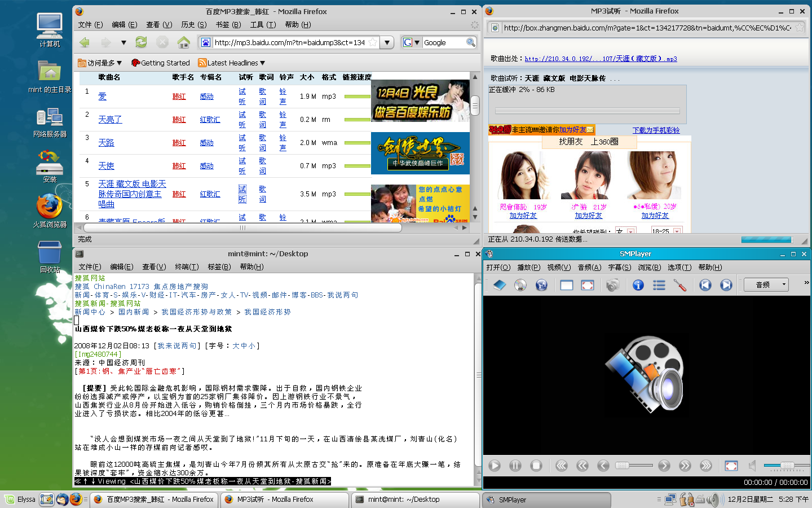Click the 12月4日 光良 banner ad
This screenshot has width=812, height=508.
[x=420, y=102]
